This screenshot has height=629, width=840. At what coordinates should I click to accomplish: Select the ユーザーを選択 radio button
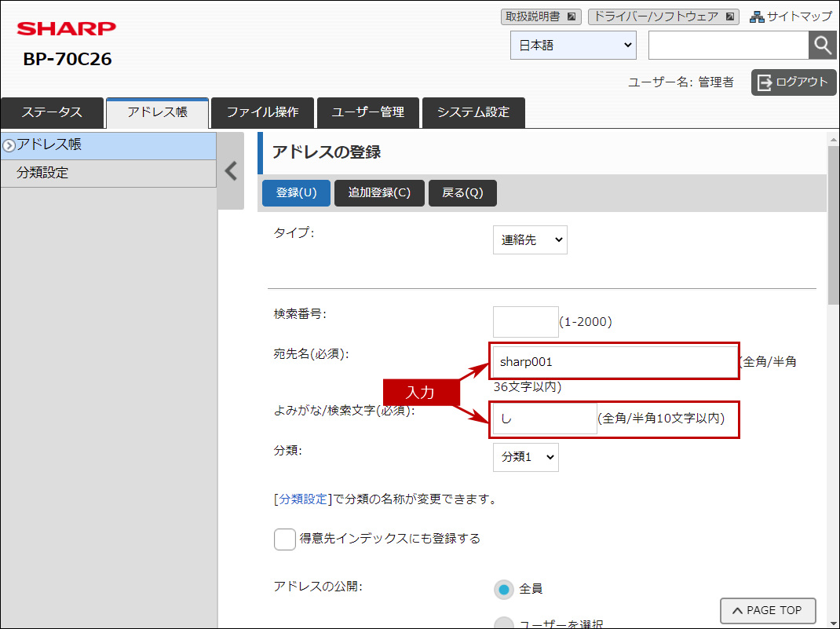click(503, 623)
